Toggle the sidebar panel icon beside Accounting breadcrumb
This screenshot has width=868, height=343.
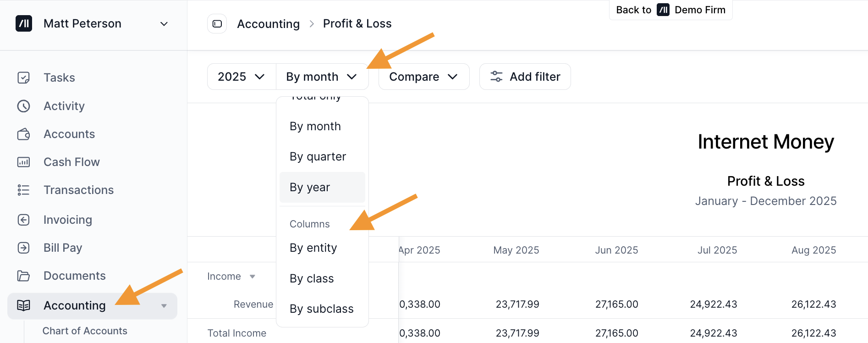[x=217, y=24]
